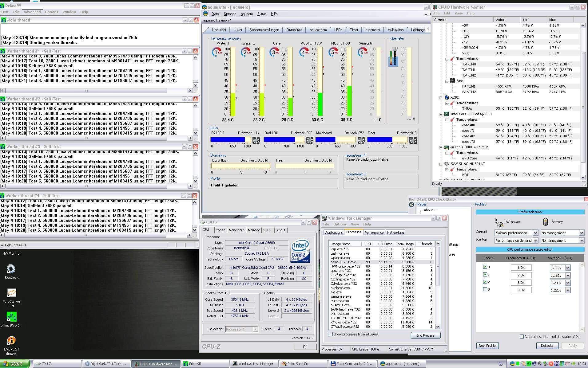Click the New Profile button in RightMark
The image size is (588, 368).
click(x=487, y=346)
